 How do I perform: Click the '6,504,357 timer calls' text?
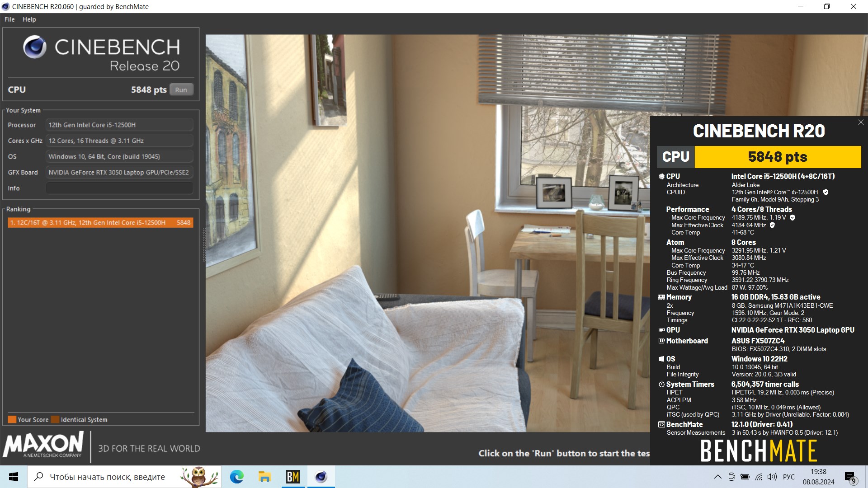click(765, 385)
